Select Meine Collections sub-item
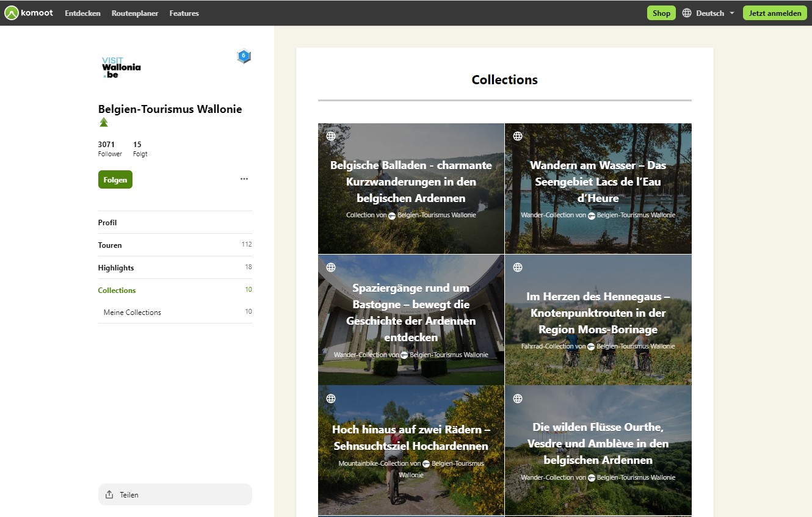 click(132, 312)
